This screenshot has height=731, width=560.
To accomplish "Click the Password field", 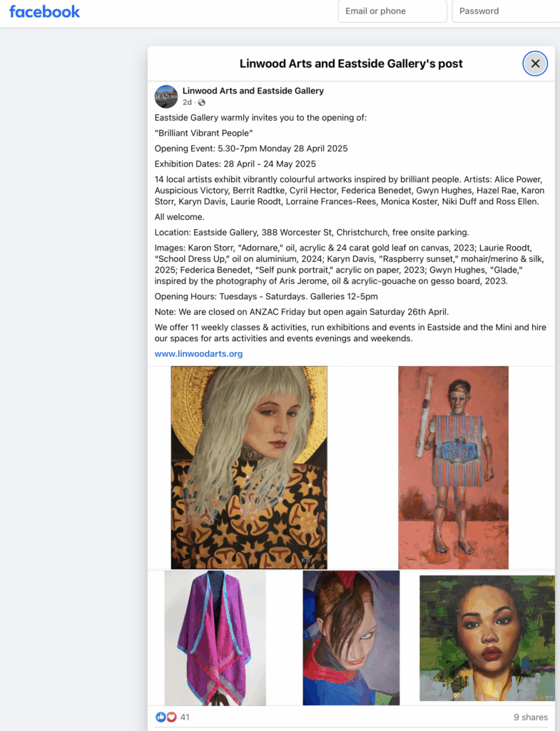I will pos(506,11).
